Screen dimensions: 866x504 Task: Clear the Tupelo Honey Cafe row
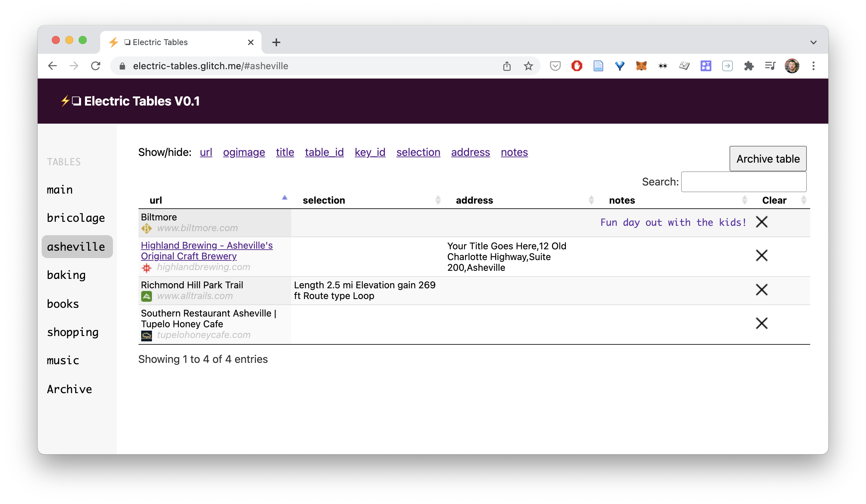point(761,323)
